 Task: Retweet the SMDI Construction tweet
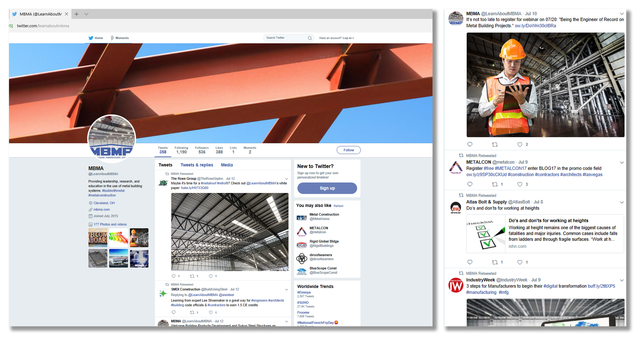click(x=192, y=312)
